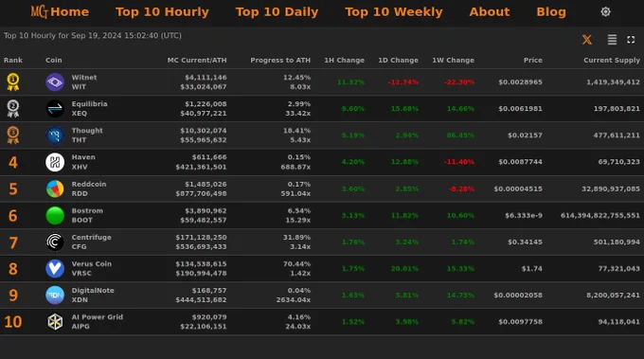Open the Haven coin name link

[x=83, y=157]
